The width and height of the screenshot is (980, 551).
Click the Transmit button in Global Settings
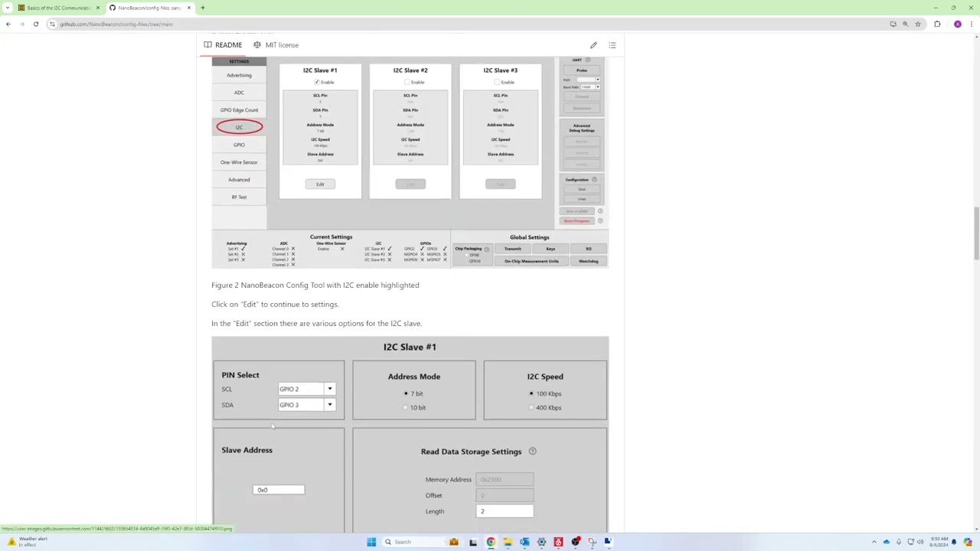(513, 249)
